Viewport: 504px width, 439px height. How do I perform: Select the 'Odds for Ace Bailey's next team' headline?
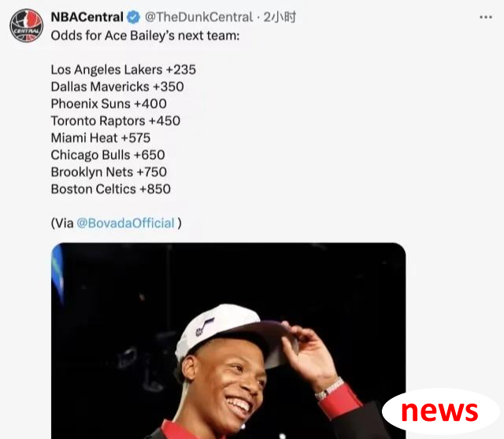coord(145,35)
